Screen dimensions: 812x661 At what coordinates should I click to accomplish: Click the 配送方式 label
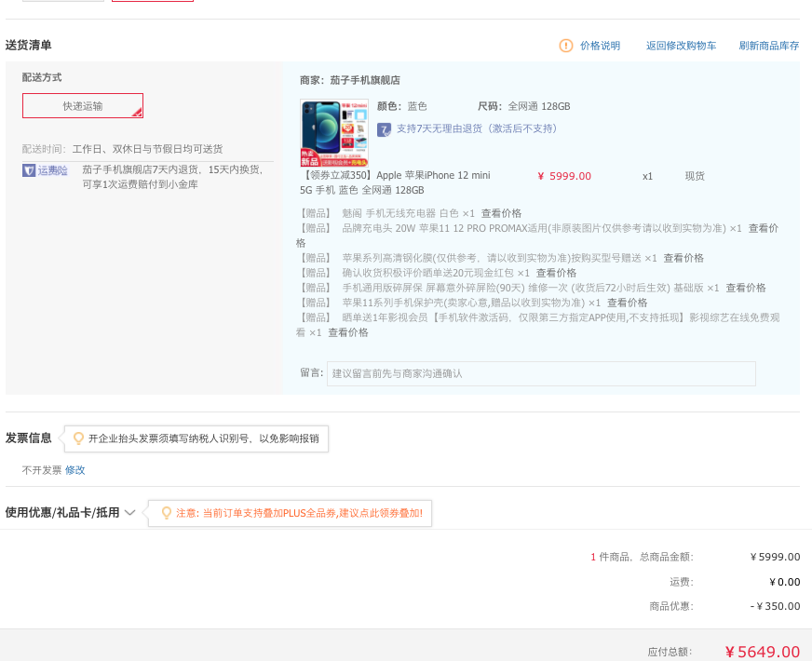[x=41, y=77]
